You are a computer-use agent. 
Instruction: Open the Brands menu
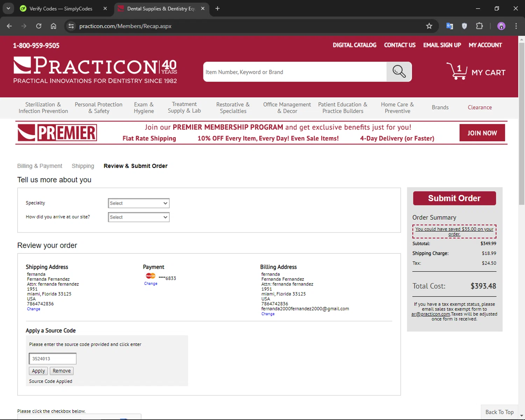coord(440,107)
